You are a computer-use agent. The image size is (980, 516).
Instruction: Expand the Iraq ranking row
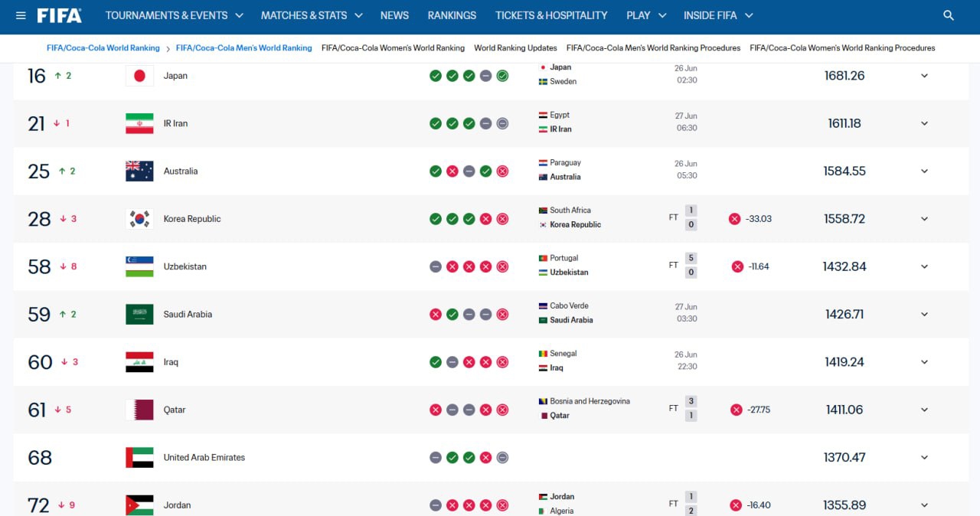924,362
